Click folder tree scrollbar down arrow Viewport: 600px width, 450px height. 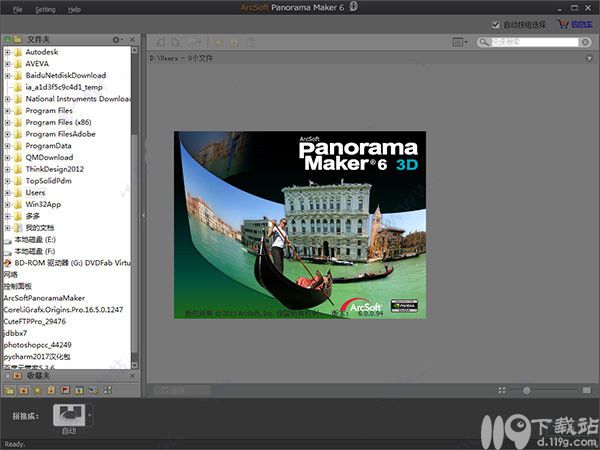[135, 365]
